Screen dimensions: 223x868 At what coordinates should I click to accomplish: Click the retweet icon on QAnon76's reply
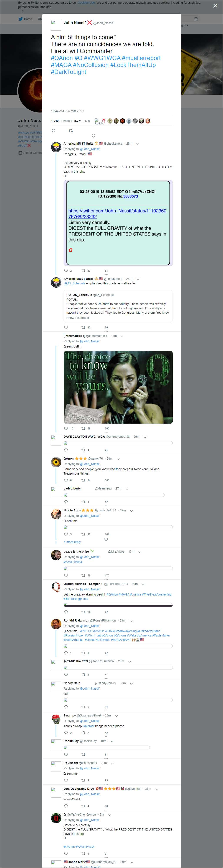coord(83,480)
